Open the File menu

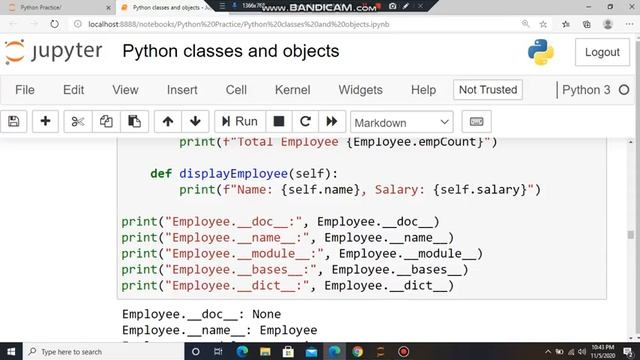pos(24,90)
